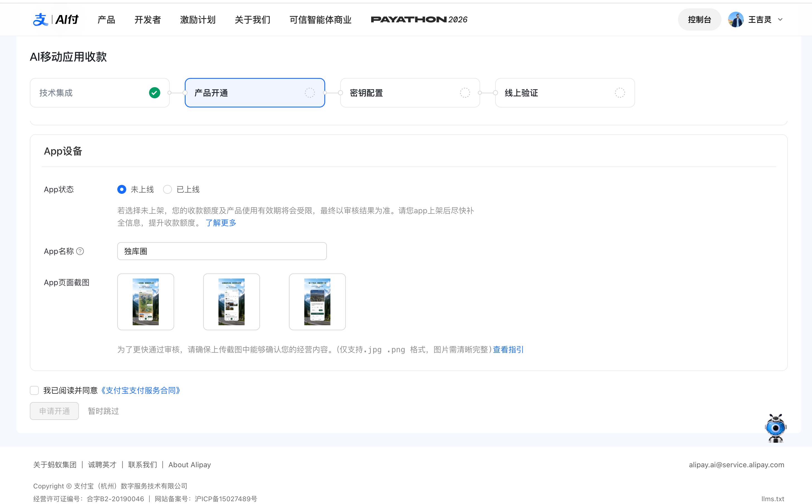Open the second App screenshot thumbnail
The height and width of the screenshot is (504, 812).
232,302
